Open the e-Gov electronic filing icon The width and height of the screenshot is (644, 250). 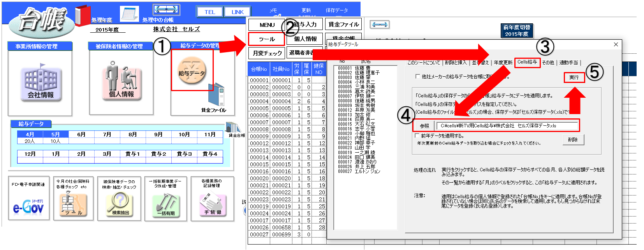[x=28, y=198]
